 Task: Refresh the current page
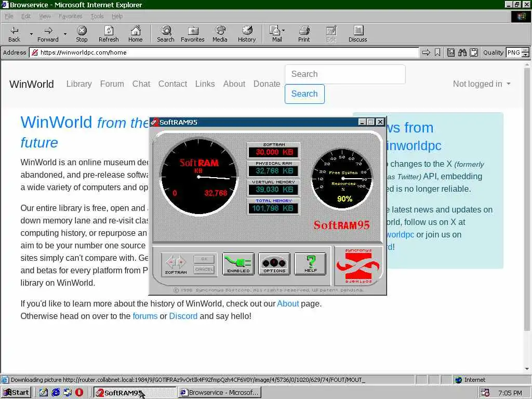[x=109, y=34]
